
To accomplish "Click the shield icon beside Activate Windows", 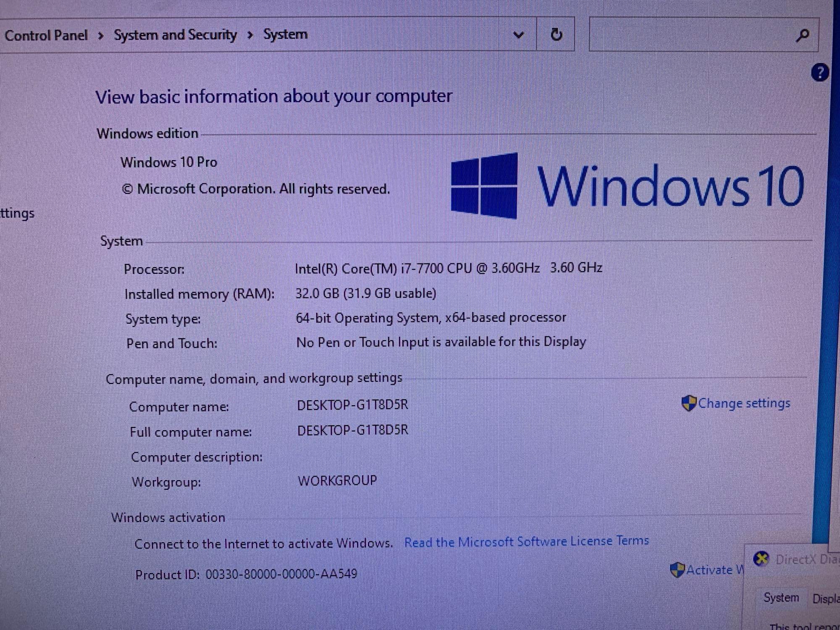I will click(x=677, y=570).
